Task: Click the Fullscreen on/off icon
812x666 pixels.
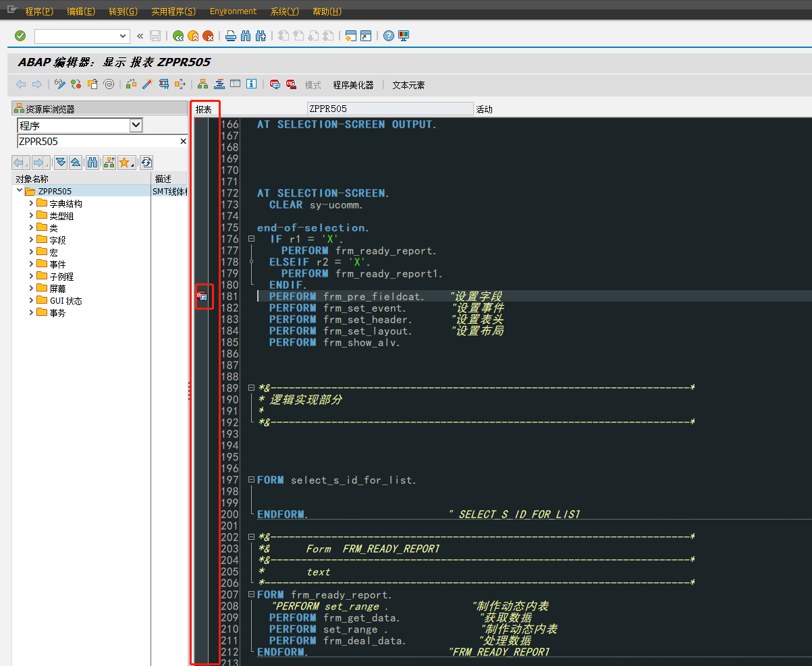Action: tap(235, 84)
